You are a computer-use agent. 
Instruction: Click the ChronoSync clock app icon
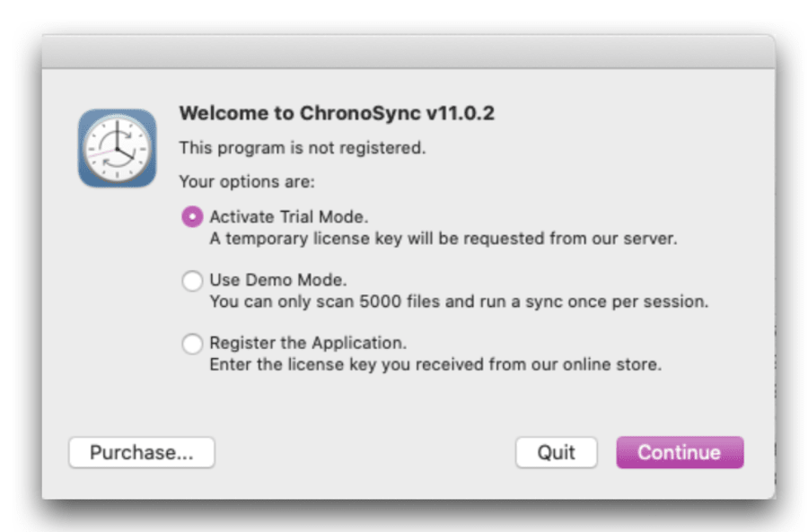(117, 148)
